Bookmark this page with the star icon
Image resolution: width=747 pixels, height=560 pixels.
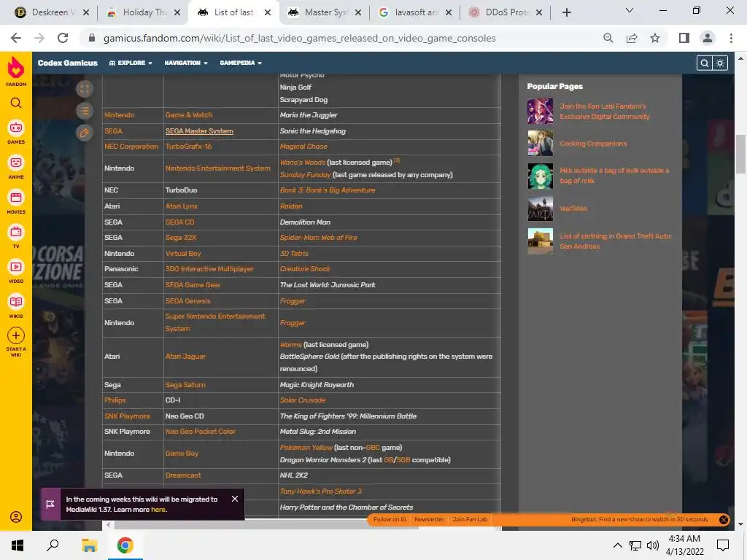tap(655, 38)
